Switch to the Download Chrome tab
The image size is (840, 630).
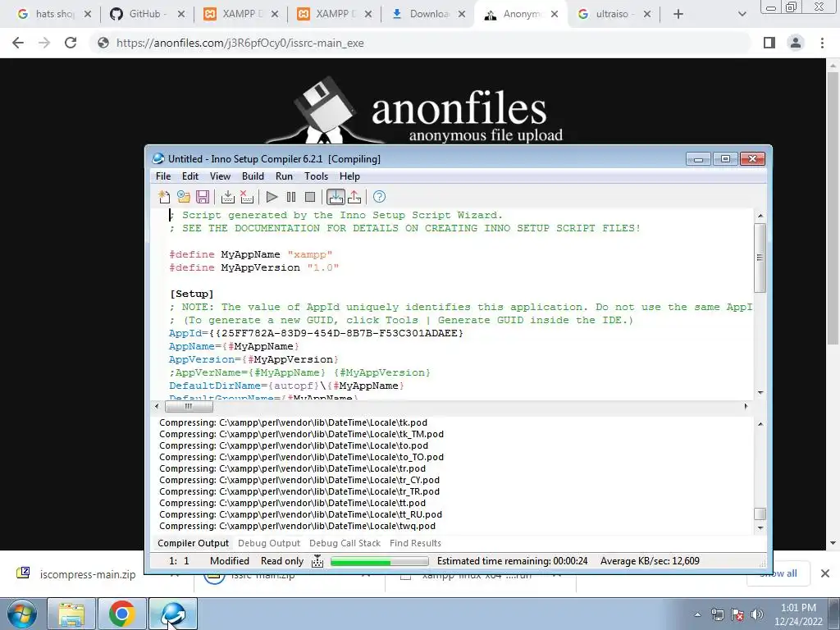(x=427, y=14)
